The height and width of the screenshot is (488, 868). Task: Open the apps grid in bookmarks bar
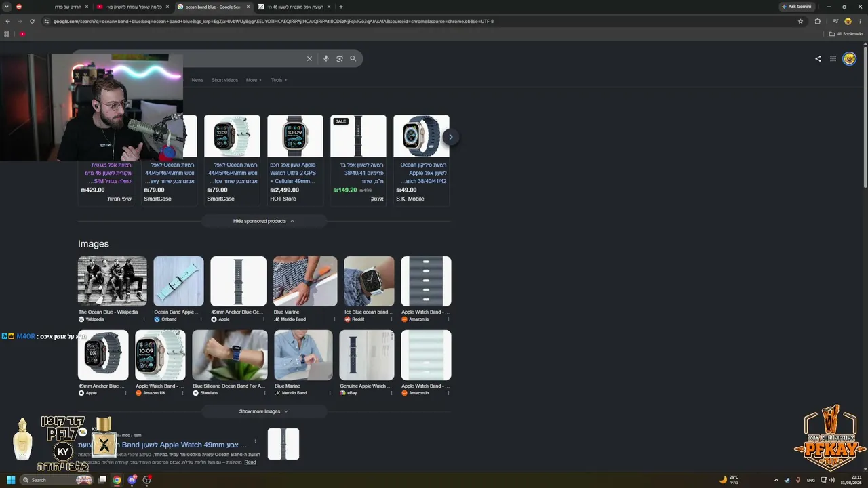pyautogui.click(x=7, y=34)
